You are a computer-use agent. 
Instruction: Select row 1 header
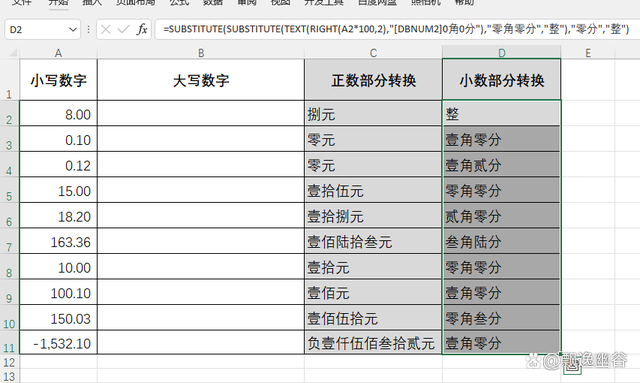pos(9,80)
